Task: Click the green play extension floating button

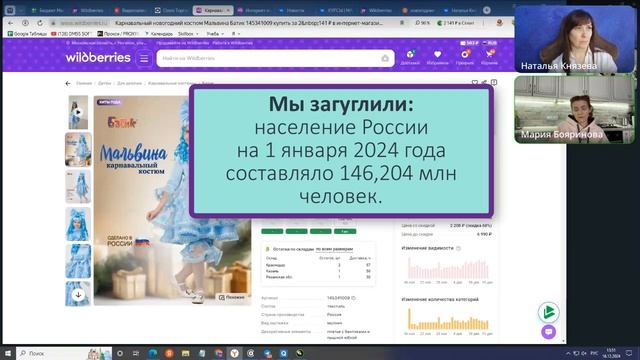Action: [549, 312]
